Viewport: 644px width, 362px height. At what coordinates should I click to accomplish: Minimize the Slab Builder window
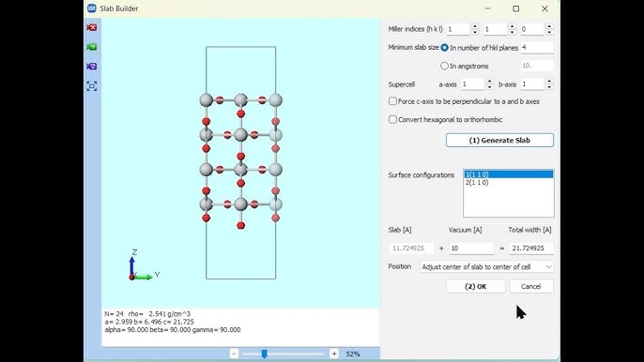pyautogui.click(x=487, y=8)
